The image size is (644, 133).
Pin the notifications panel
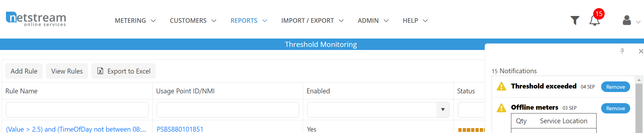pyautogui.click(x=622, y=51)
